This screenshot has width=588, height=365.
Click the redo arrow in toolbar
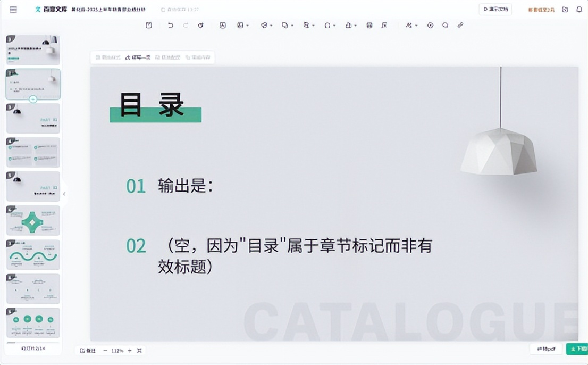[186, 26]
